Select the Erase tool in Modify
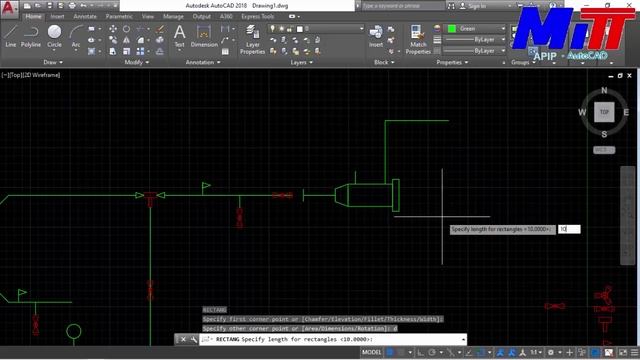The width and height of the screenshot is (640, 360). [x=160, y=29]
